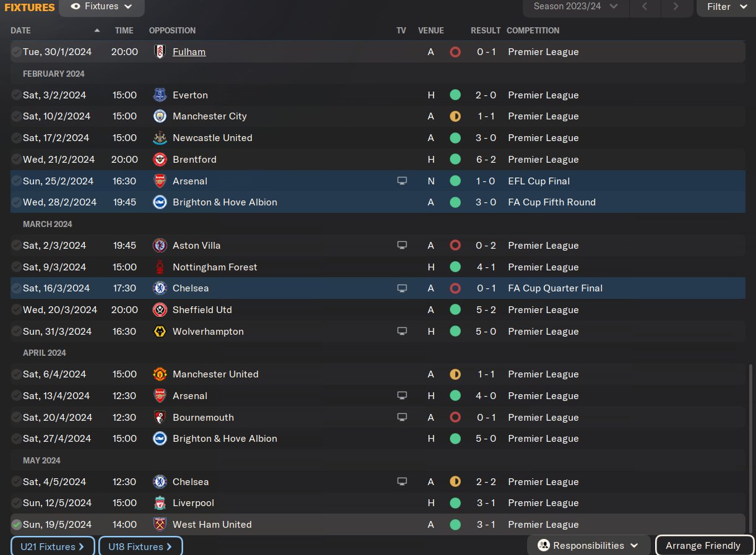
Task: Click the Liverpool club crest icon
Action: coord(160,503)
